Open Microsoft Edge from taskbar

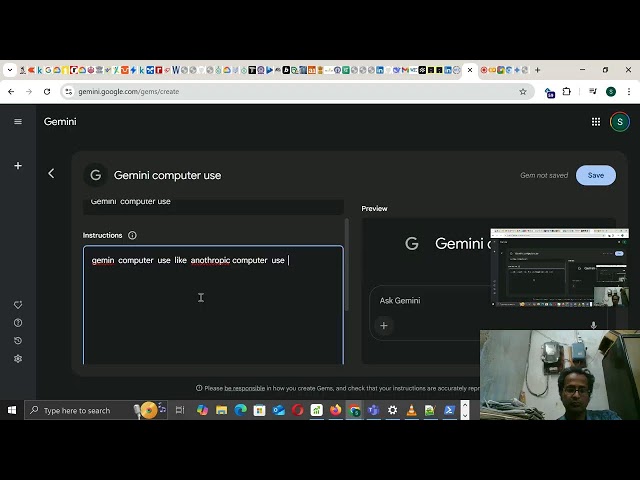(240, 410)
